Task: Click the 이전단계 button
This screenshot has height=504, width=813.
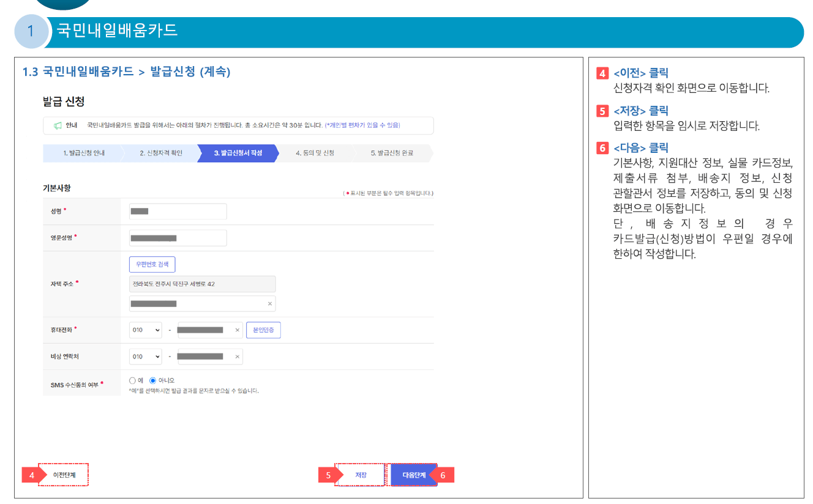Action: tap(64, 475)
